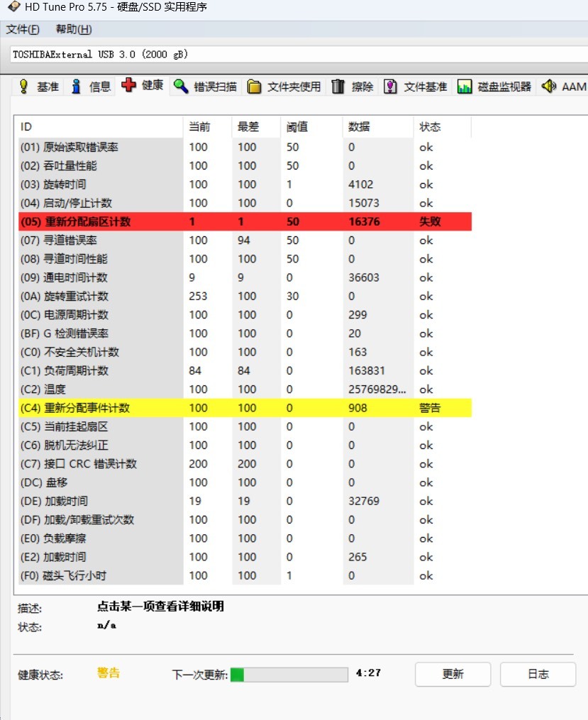
Task: Click the trash can icon of 擦除 tab
Action: click(x=338, y=87)
